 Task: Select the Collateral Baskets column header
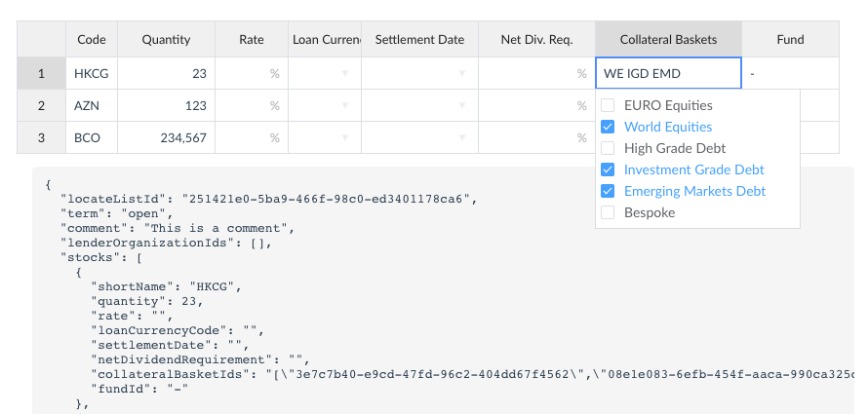click(x=668, y=39)
